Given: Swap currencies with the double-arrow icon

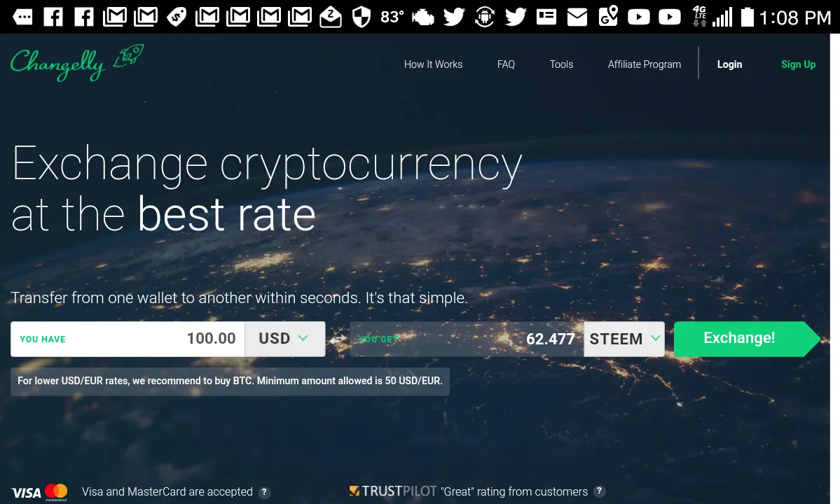Looking at the screenshot, I should point(338,339).
